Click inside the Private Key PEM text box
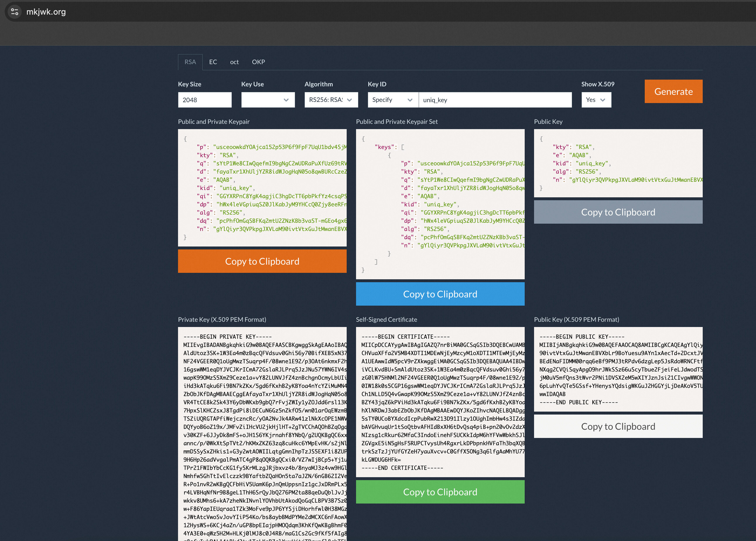The width and height of the screenshot is (756, 541). pyautogui.click(x=262, y=433)
